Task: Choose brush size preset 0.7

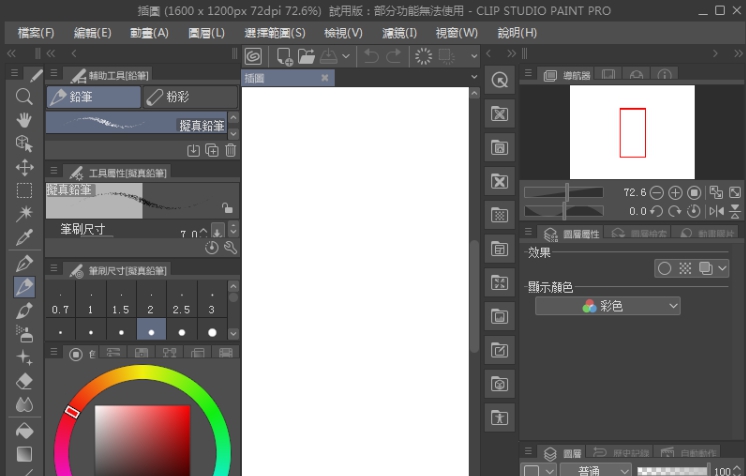Action: [60, 299]
